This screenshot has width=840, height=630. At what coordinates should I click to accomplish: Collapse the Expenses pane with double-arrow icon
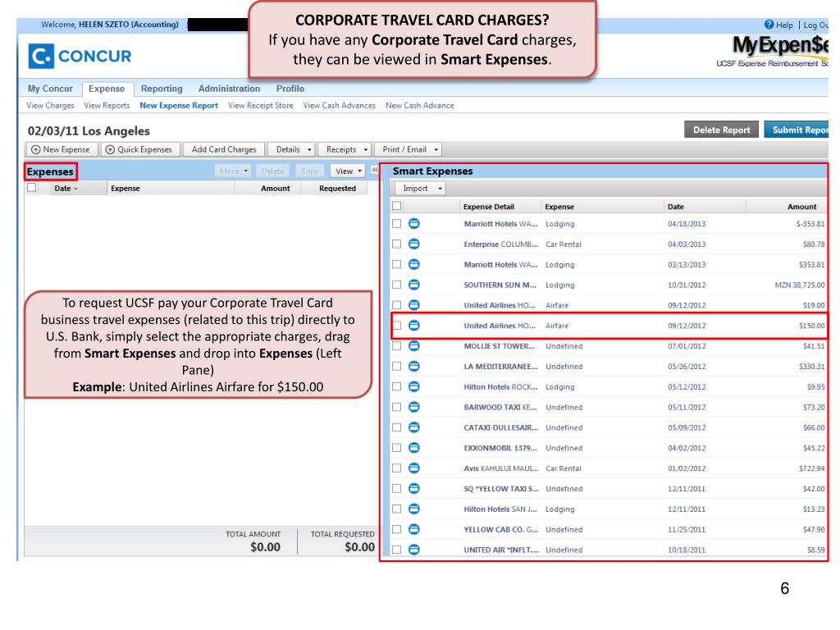click(x=375, y=171)
